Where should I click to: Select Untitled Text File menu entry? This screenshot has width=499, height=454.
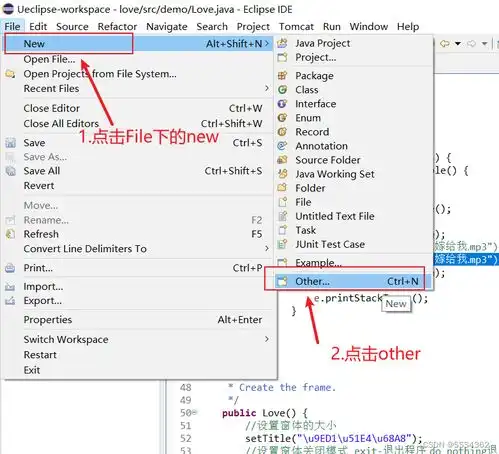353,216
